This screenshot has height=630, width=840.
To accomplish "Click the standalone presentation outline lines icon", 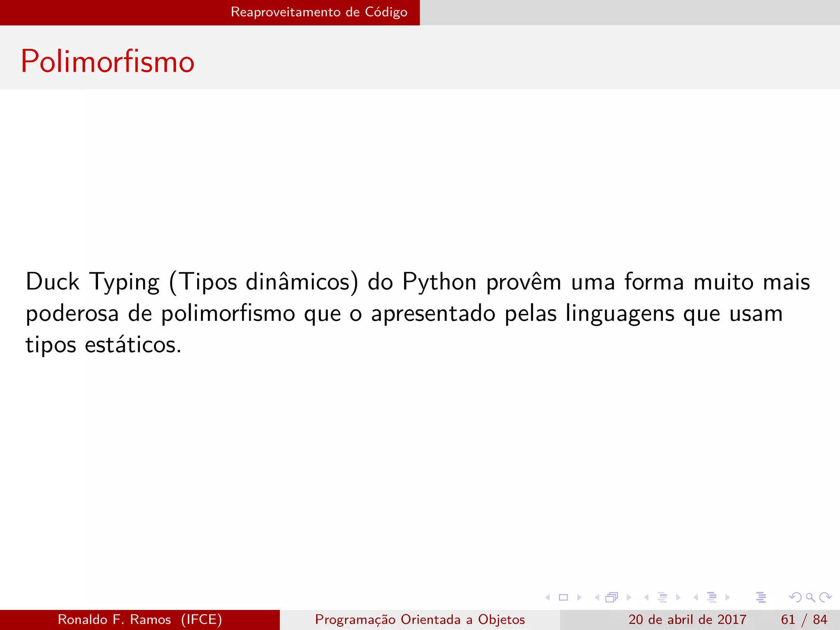I will 761,597.
